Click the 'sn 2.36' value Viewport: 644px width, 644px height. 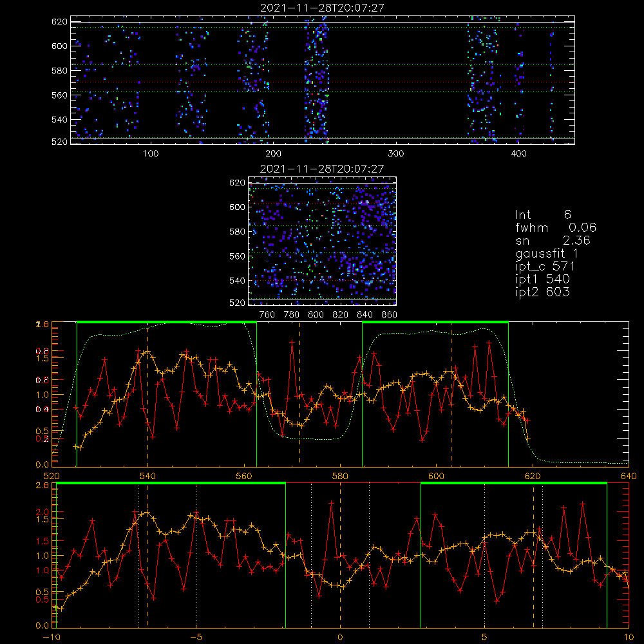pos(553,240)
